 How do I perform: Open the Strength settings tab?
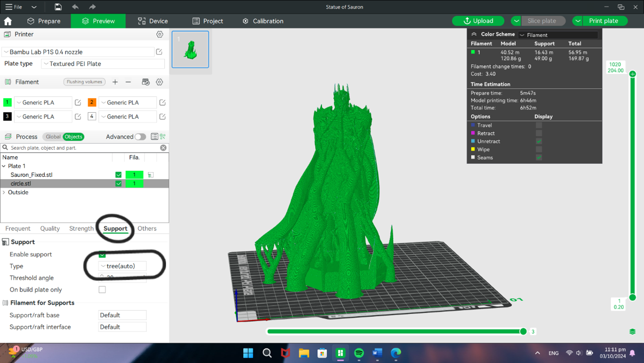(81, 229)
